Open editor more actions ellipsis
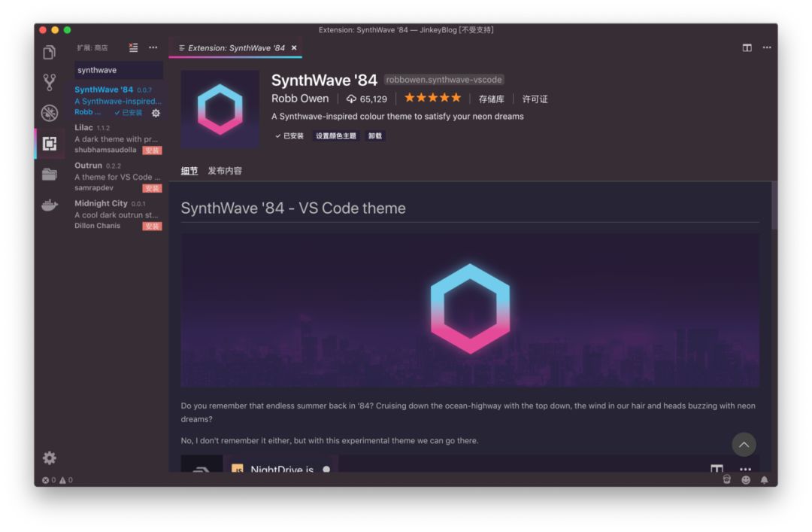This screenshot has width=812, height=532. (766, 47)
